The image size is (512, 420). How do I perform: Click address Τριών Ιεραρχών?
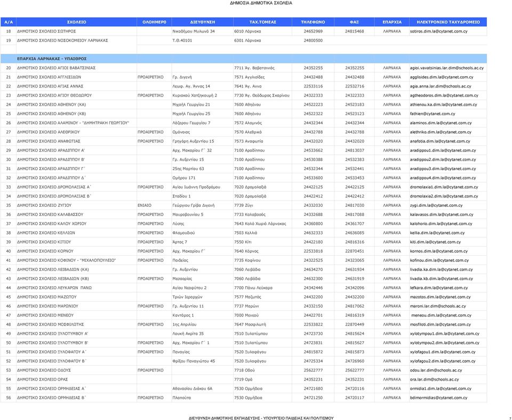click(x=187, y=297)
